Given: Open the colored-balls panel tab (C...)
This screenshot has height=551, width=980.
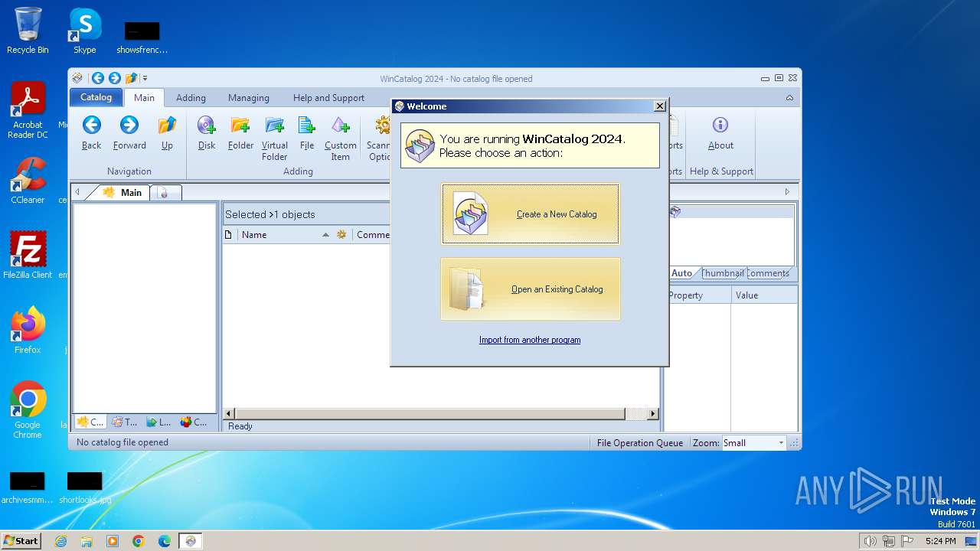Looking at the screenshot, I should pyautogui.click(x=194, y=422).
